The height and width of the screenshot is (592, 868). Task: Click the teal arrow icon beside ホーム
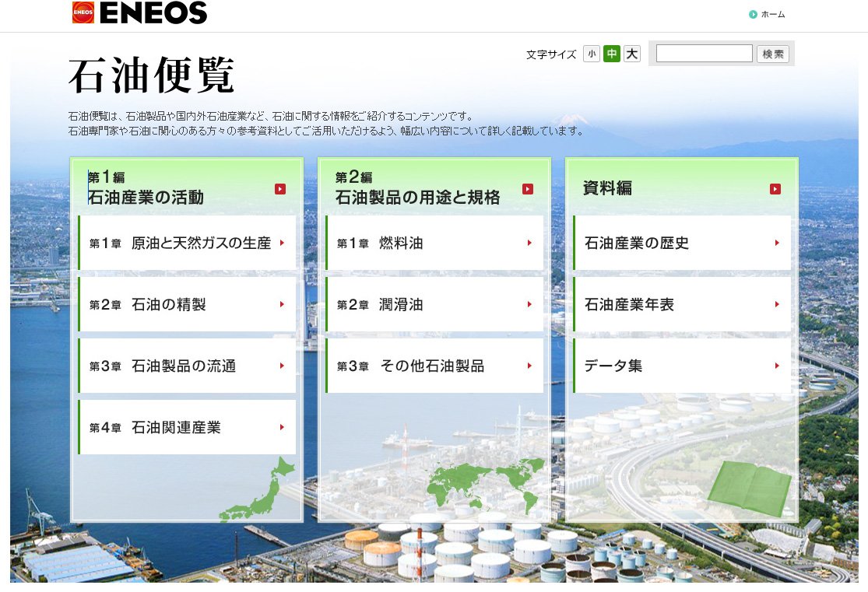pos(753,14)
